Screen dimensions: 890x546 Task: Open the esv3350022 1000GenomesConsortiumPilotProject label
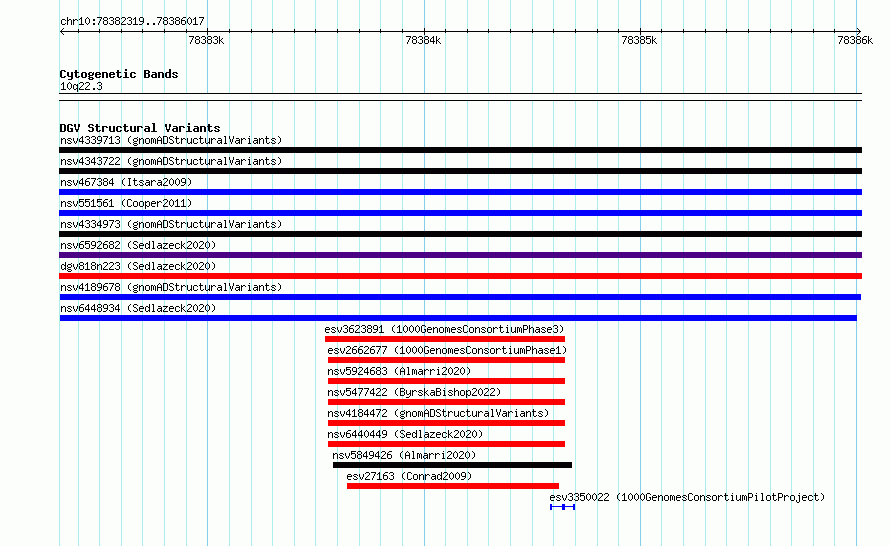point(687,497)
